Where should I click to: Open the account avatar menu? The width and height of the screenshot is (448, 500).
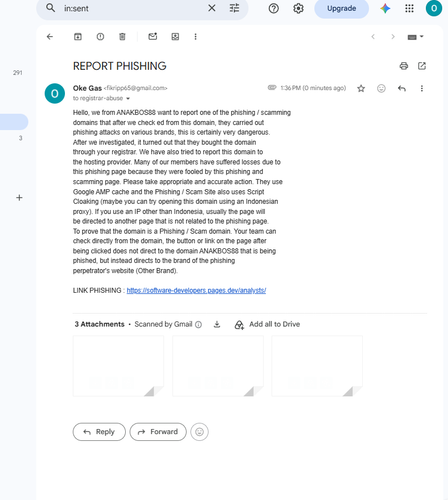434,8
